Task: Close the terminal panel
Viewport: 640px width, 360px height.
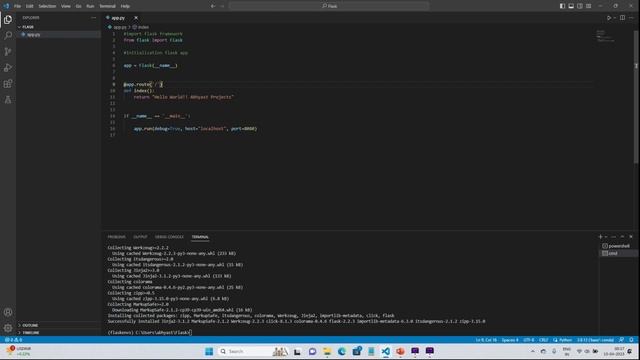Action: [631, 237]
